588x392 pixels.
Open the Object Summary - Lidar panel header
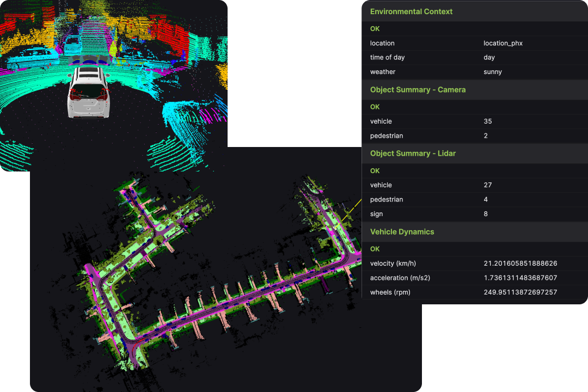point(413,154)
